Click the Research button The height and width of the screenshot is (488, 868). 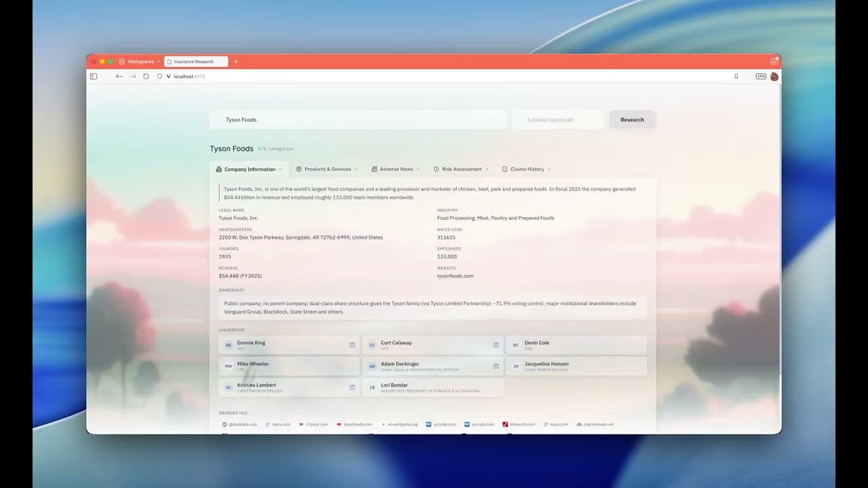coord(632,119)
